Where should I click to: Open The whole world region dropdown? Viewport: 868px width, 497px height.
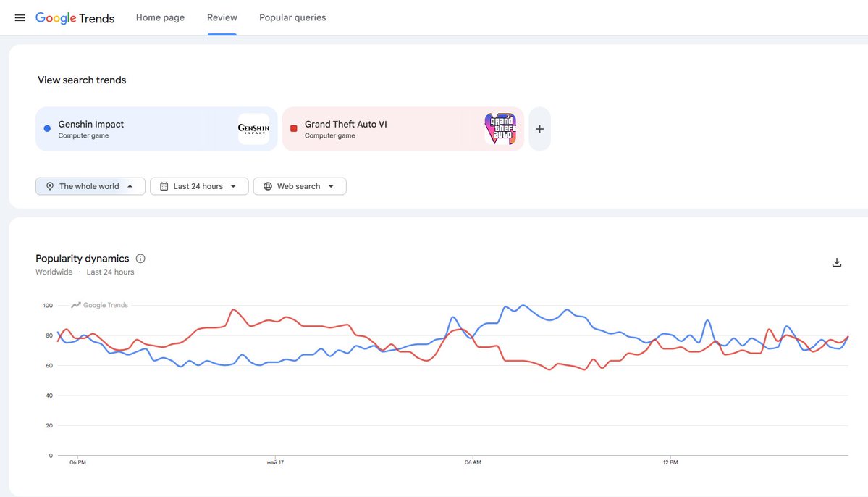tap(90, 186)
